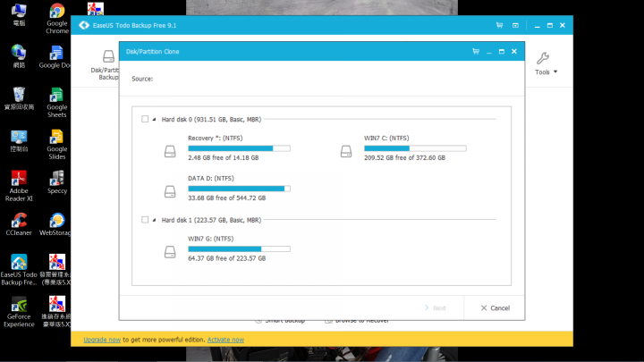Viewport: 644px width, 362px height.
Task: Select 'Hard disk 1 (223.57 GB, Basic, MBR)' text
Action: tap(211, 220)
